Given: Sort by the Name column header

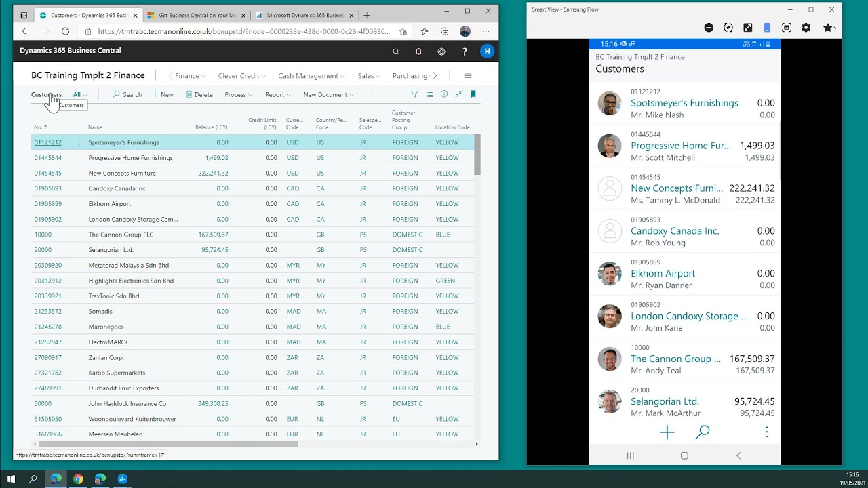Looking at the screenshot, I should tap(95, 127).
